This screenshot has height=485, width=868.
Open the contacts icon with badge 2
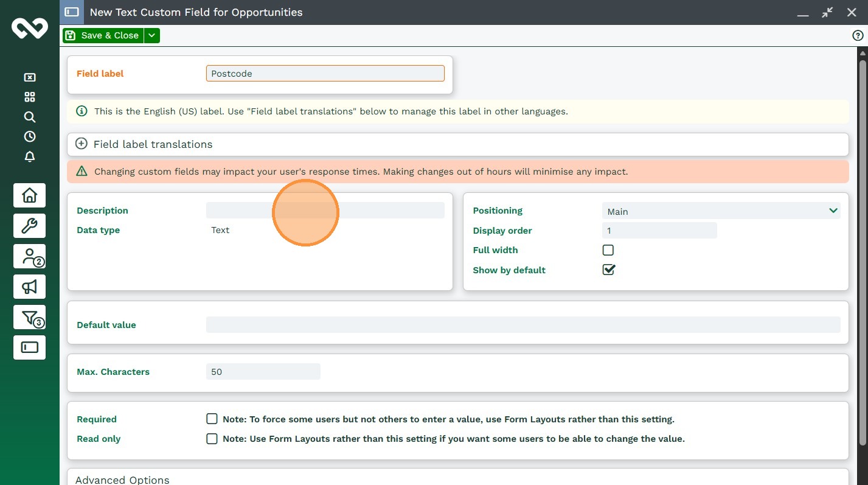point(29,256)
